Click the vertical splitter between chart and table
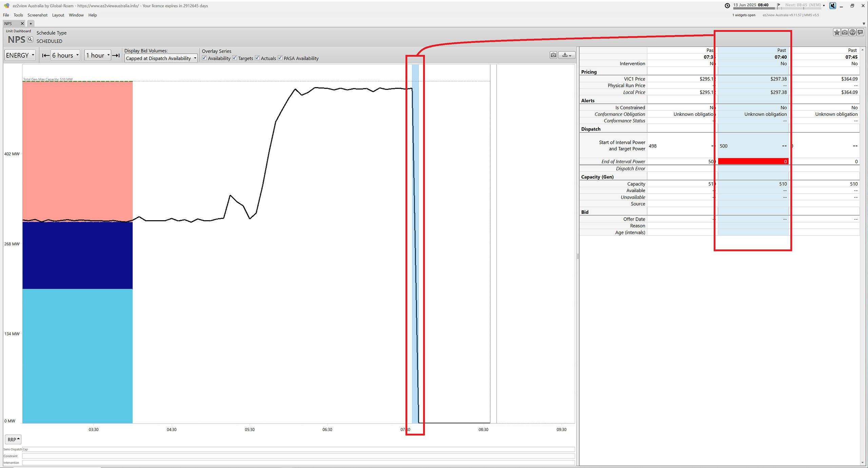The image size is (868, 468). [577, 256]
